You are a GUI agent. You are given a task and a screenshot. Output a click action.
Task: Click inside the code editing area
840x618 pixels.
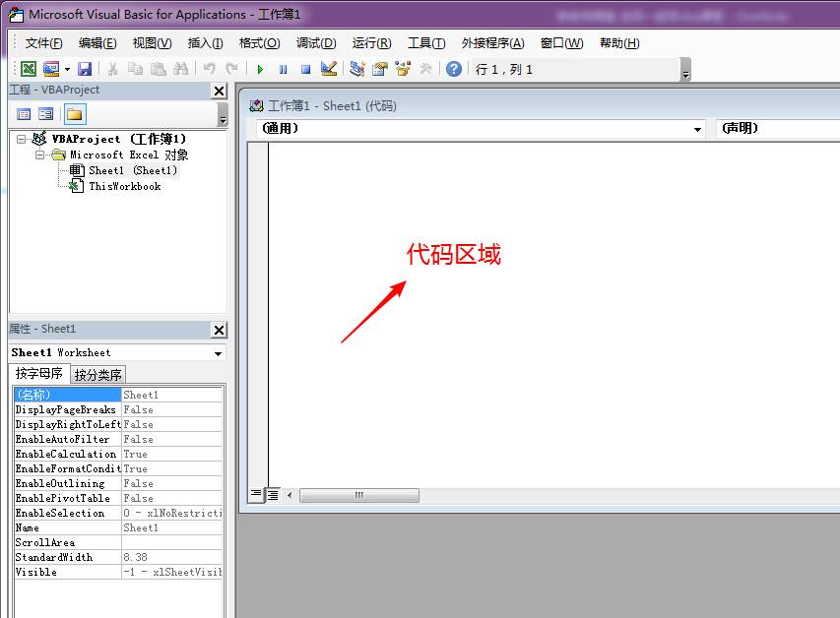click(554, 315)
